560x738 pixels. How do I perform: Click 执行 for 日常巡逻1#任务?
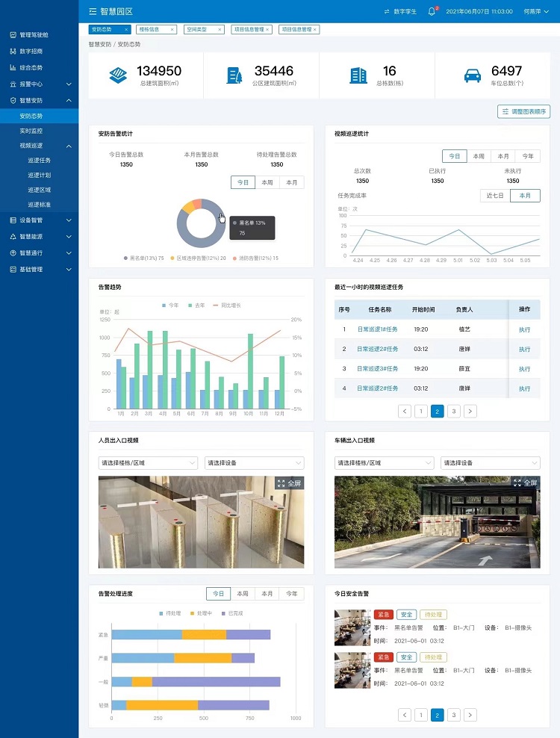pos(524,330)
